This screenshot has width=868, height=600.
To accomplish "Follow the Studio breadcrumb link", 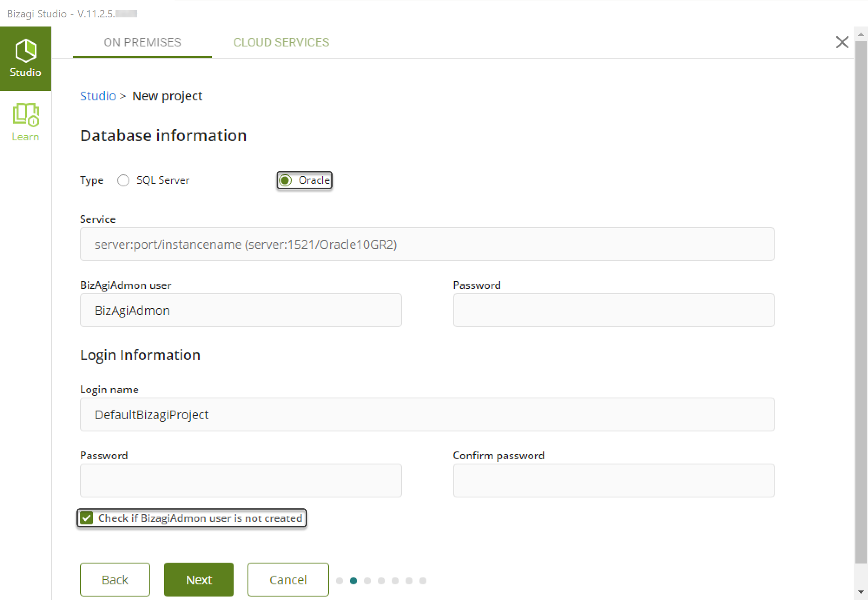I will (x=98, y=96).
